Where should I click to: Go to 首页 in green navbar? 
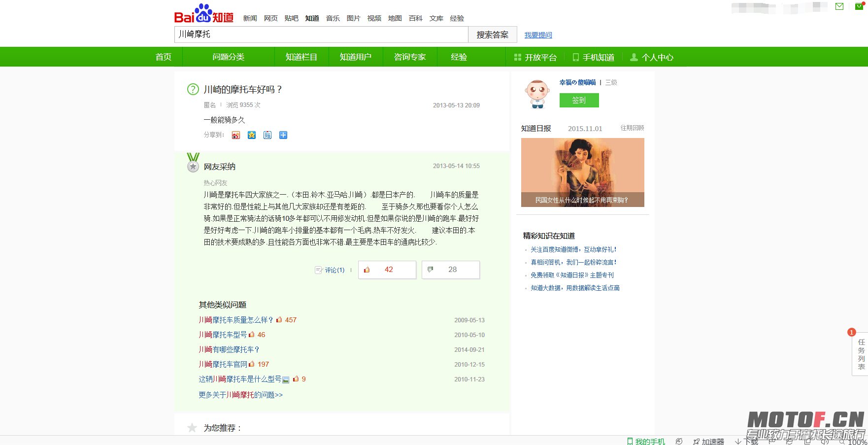(x=164, y=57)
